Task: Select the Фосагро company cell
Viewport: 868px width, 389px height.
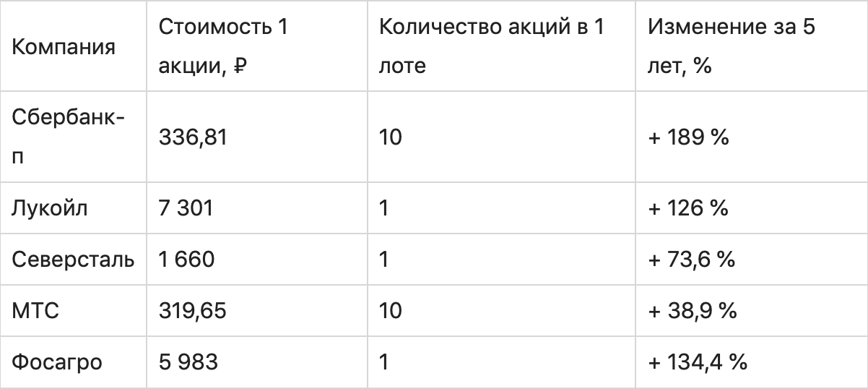Action: (56, 362)
